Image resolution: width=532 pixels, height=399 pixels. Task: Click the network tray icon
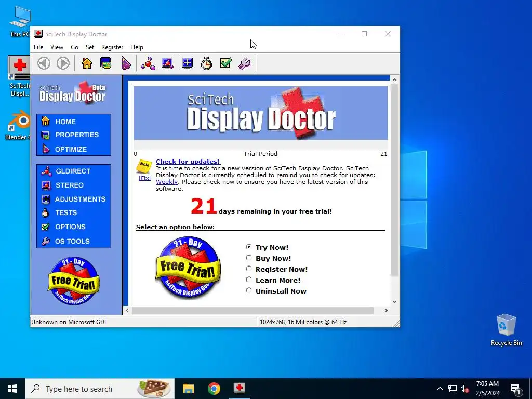click(453, 389)
